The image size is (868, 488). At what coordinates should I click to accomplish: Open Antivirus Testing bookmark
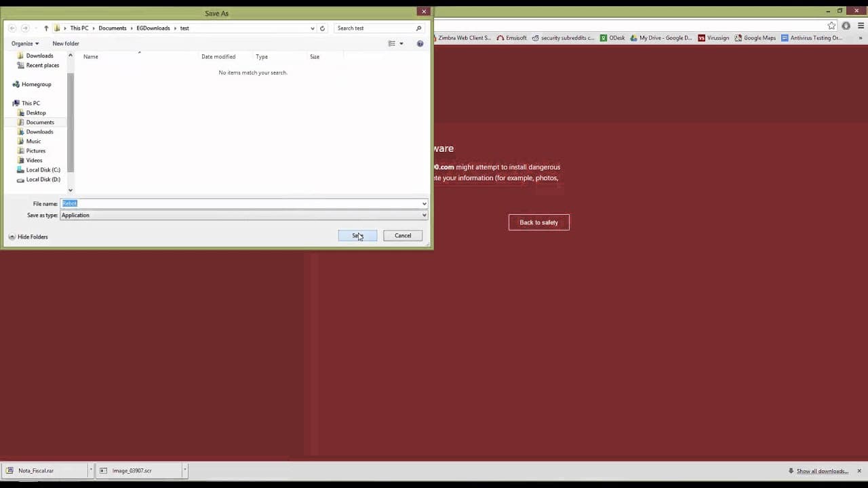tap(812, 38)
